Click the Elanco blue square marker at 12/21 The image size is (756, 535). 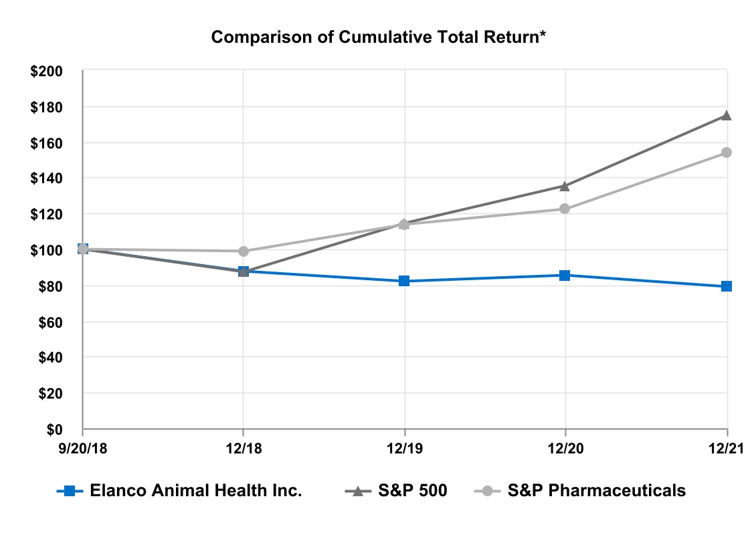click(x=726, y=286)
